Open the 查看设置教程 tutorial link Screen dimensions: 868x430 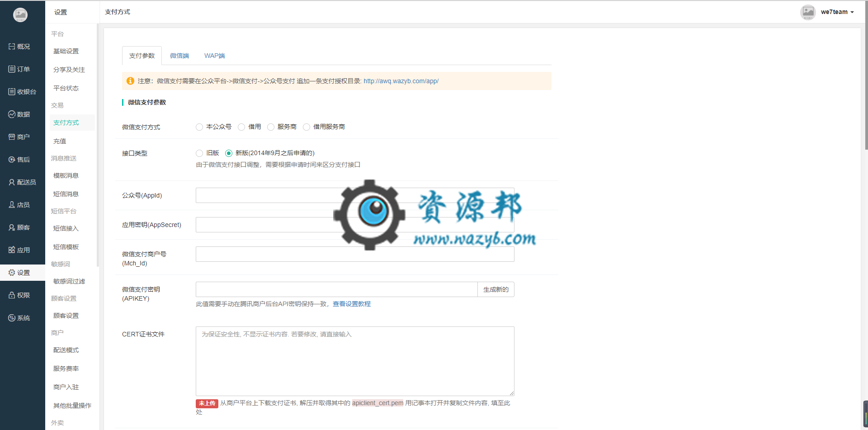352,304
